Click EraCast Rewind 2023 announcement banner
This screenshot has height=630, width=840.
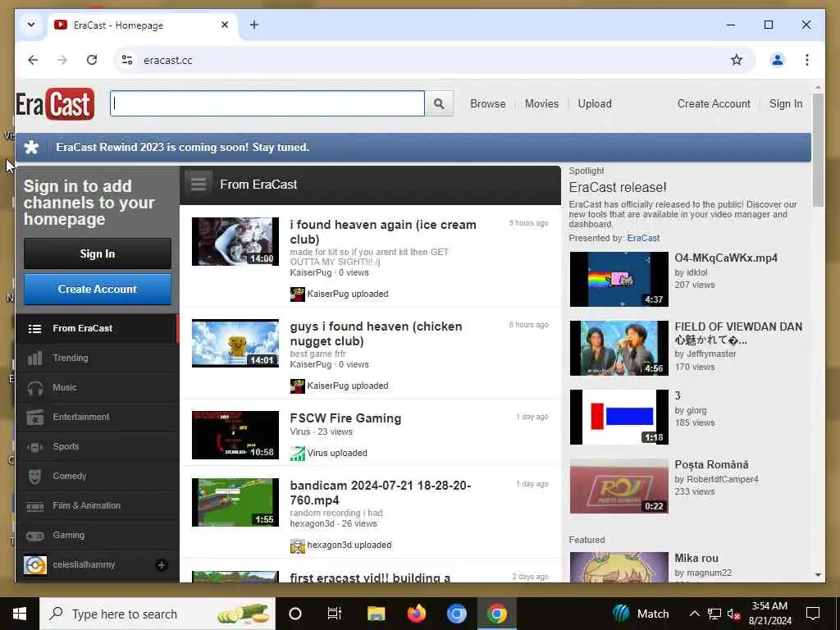click(413, 148)
